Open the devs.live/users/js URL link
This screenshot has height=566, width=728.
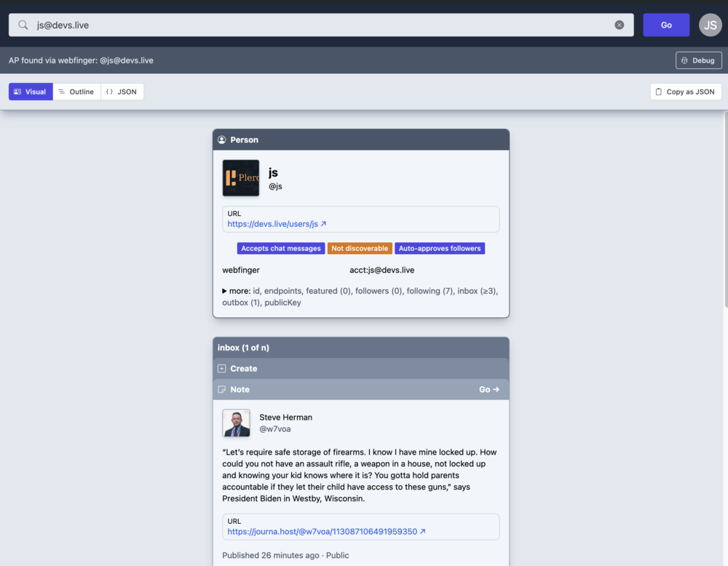point(277,224)
